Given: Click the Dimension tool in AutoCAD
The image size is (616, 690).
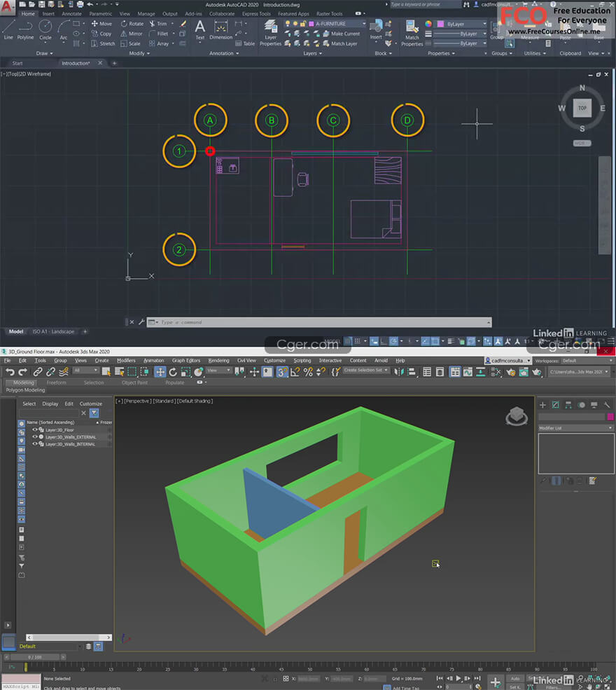Looking at the screenshot, I should [220, 30].
